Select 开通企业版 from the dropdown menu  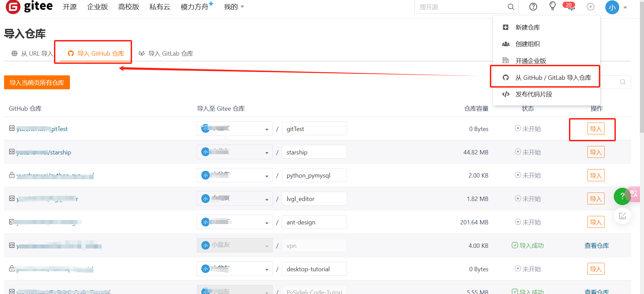(x=547, y=61)
